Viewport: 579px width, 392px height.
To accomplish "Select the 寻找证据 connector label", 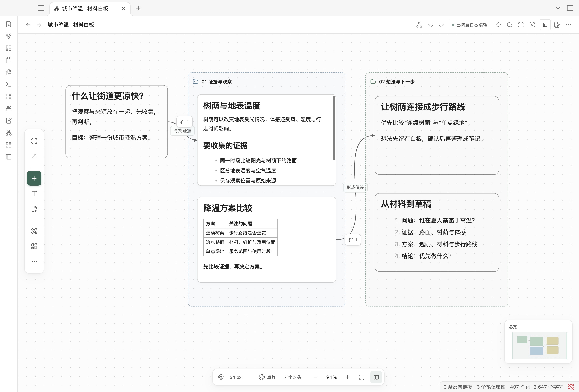I will pos(183,131).
